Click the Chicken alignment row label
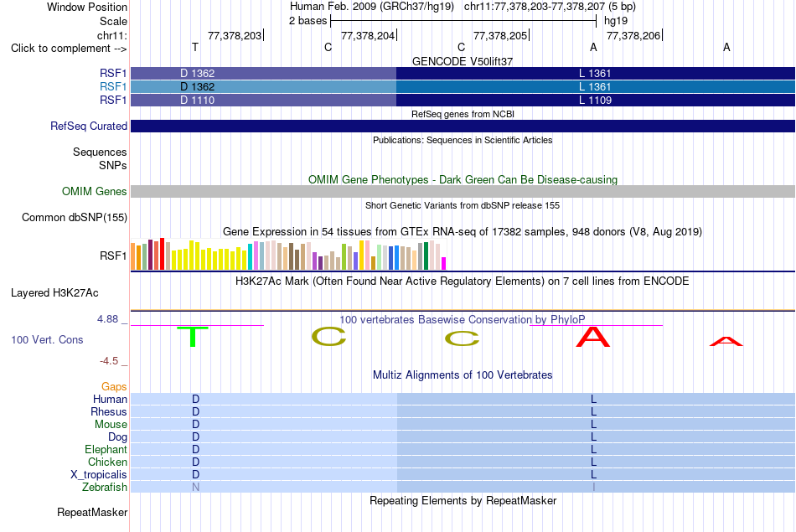 click(107, 462)
